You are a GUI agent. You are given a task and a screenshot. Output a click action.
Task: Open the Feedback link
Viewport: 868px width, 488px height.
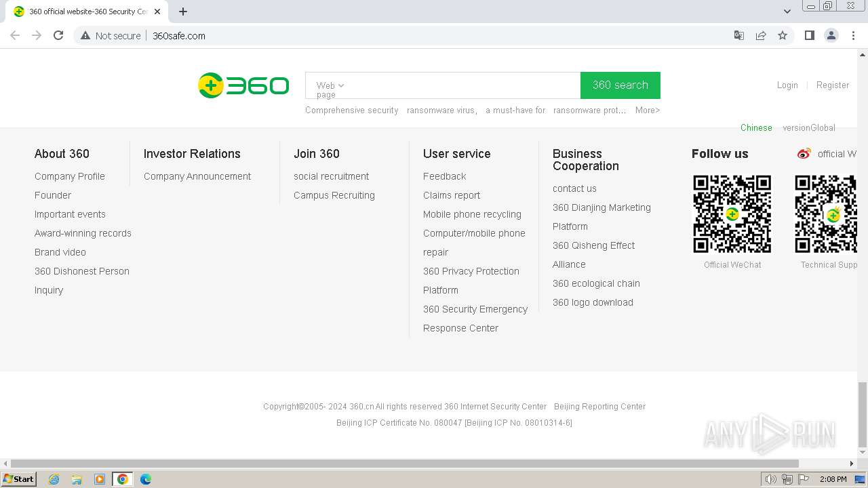pyautogui.click(x=445, y=176)
